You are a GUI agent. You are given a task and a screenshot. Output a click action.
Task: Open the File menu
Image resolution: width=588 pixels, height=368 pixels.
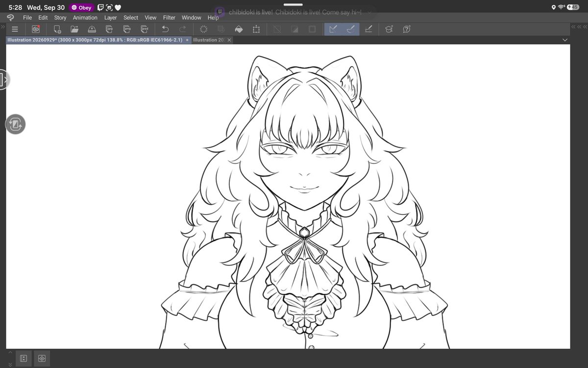point(27,18)
